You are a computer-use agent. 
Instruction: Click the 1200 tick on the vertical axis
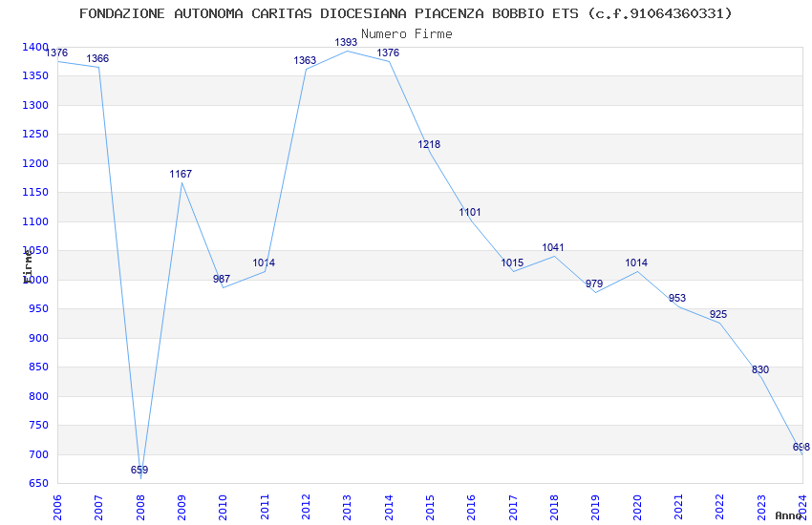35,163
